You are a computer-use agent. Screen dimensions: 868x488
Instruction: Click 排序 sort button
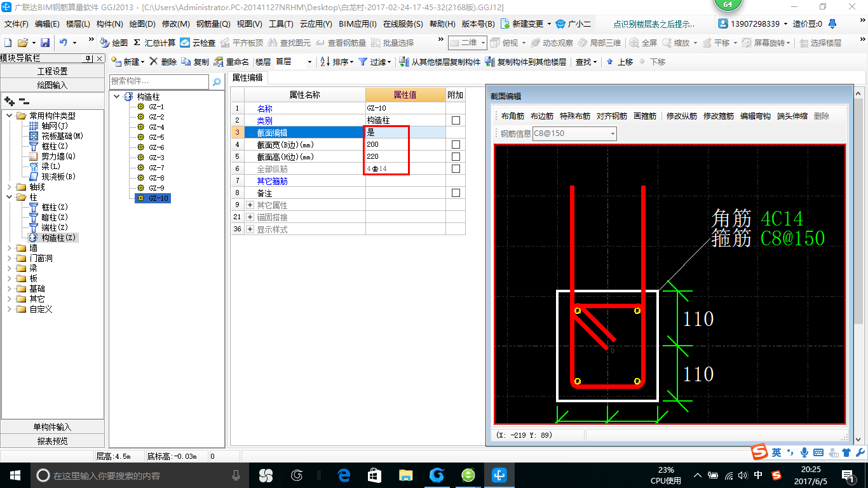coord(337,62)
